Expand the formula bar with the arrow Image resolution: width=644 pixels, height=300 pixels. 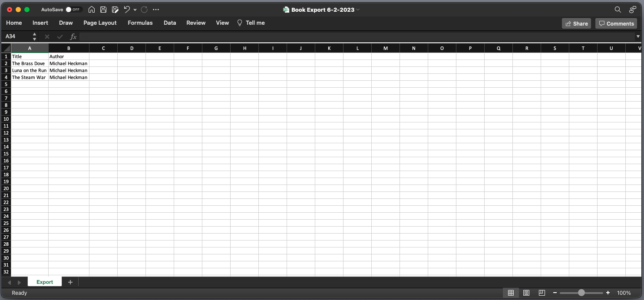pyautogui.click(x=638, y=36)
